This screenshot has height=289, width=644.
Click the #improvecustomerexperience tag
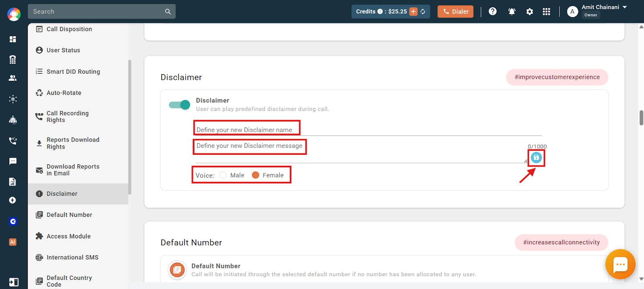point(557,77)
